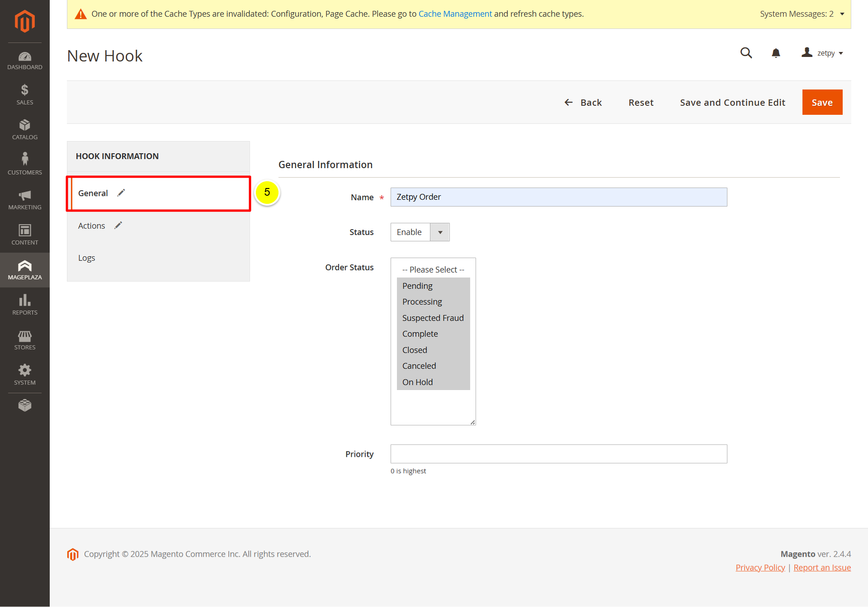Expand the zetpy account dropdown
This screenshot has width=868, height=607.
click(823, 53)
